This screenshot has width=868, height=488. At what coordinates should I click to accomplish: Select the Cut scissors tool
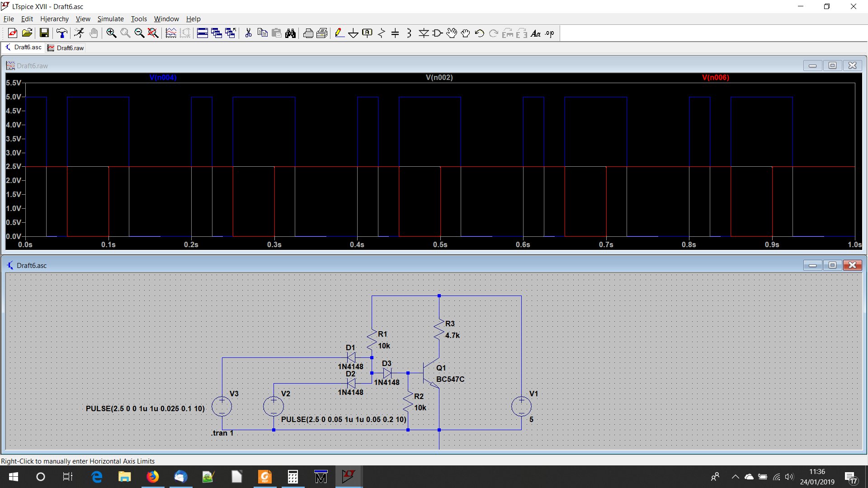(248, 33)
